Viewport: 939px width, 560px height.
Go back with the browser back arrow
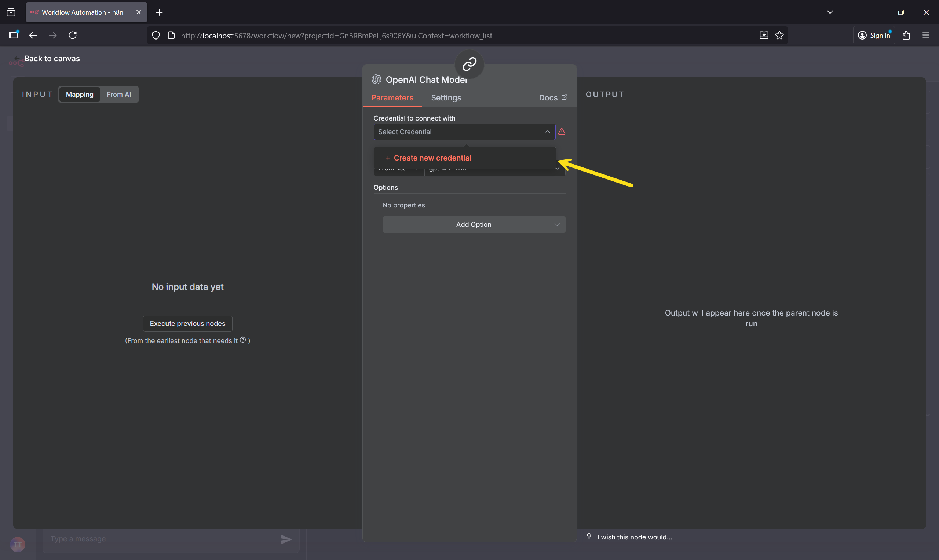click(33, 35)
